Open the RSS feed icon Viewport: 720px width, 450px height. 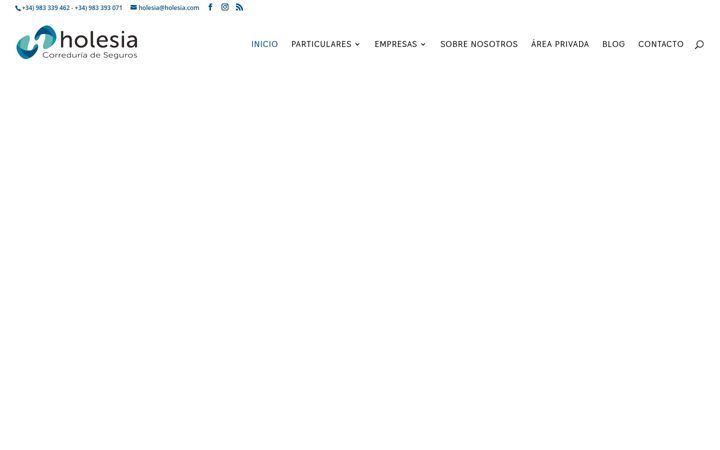[240, 7]
